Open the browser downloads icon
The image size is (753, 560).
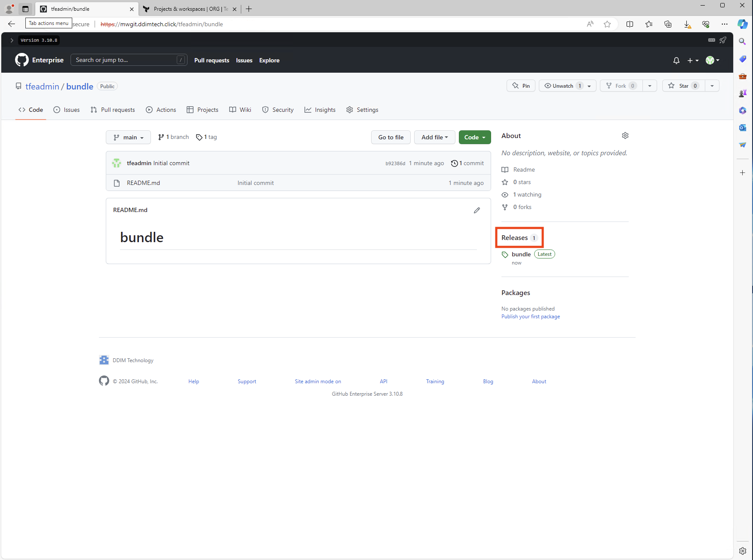687,24
